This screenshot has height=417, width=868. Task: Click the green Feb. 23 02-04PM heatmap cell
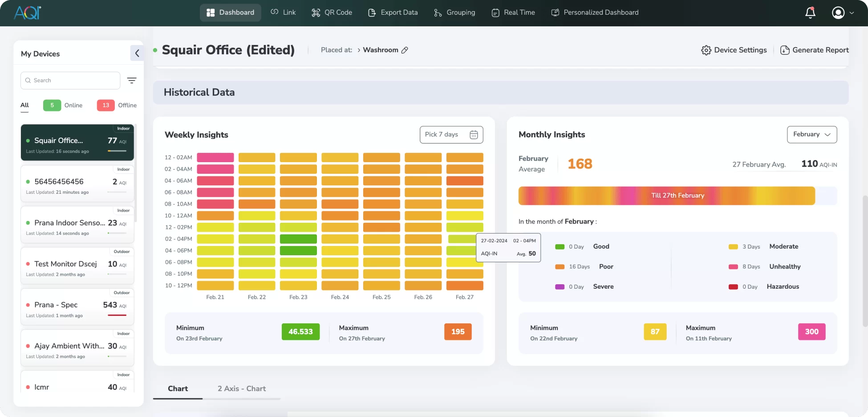[x=298, y=239]
